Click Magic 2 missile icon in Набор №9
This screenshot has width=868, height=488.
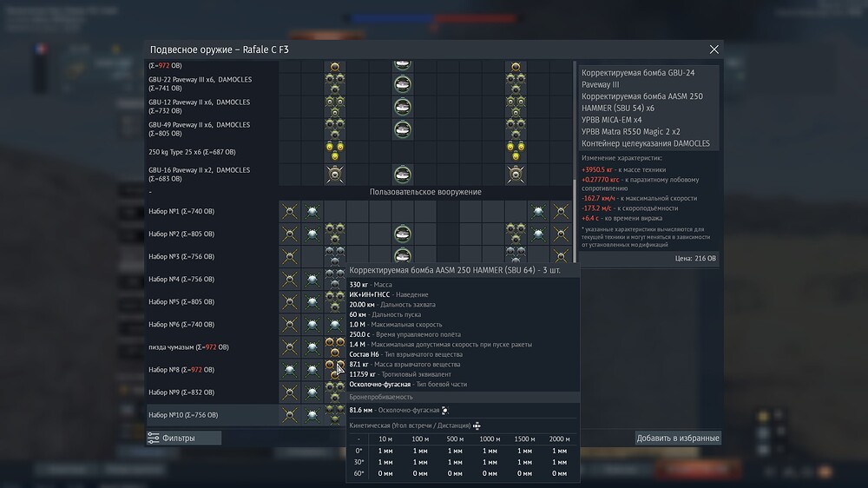pyautogui.click(x=290, y=392)
